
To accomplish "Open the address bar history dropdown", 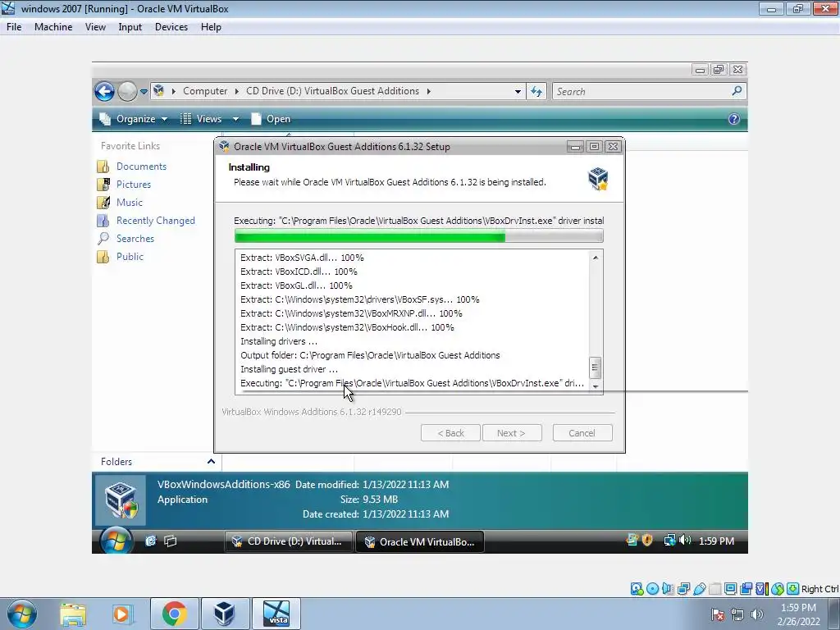I will [518, 92].
